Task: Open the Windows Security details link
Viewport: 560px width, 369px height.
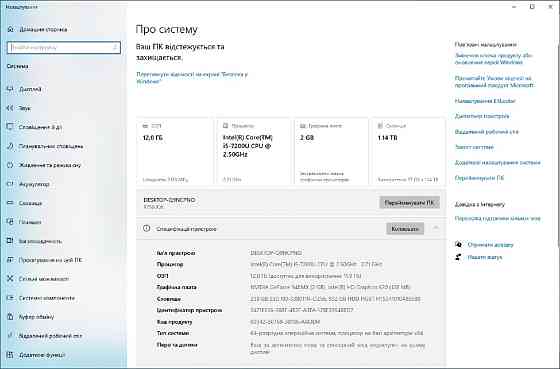Action: pos(192,78)
